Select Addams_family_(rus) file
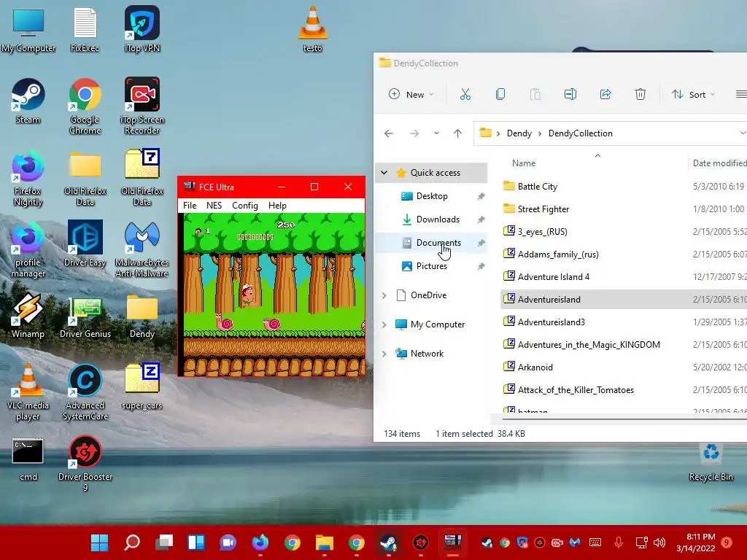 (557, 254)
